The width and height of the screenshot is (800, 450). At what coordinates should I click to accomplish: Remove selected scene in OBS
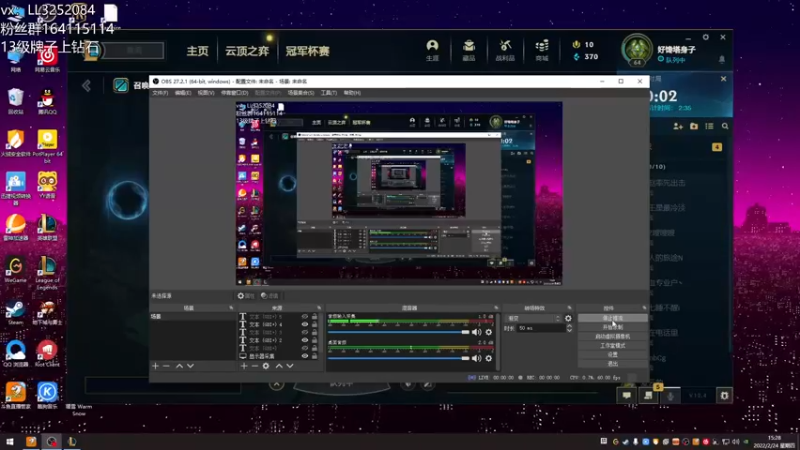pyautogui.click(x=166, y=366)
